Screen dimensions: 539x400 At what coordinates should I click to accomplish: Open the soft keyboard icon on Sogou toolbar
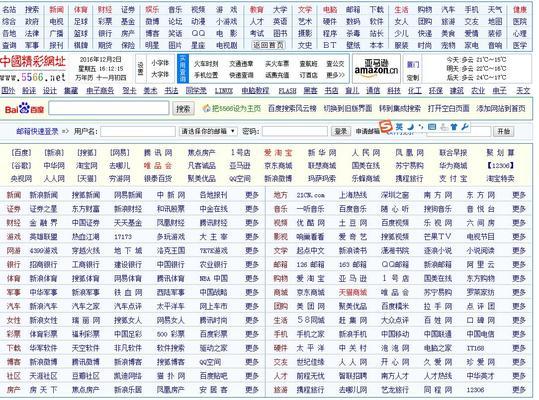coord(432,127)
